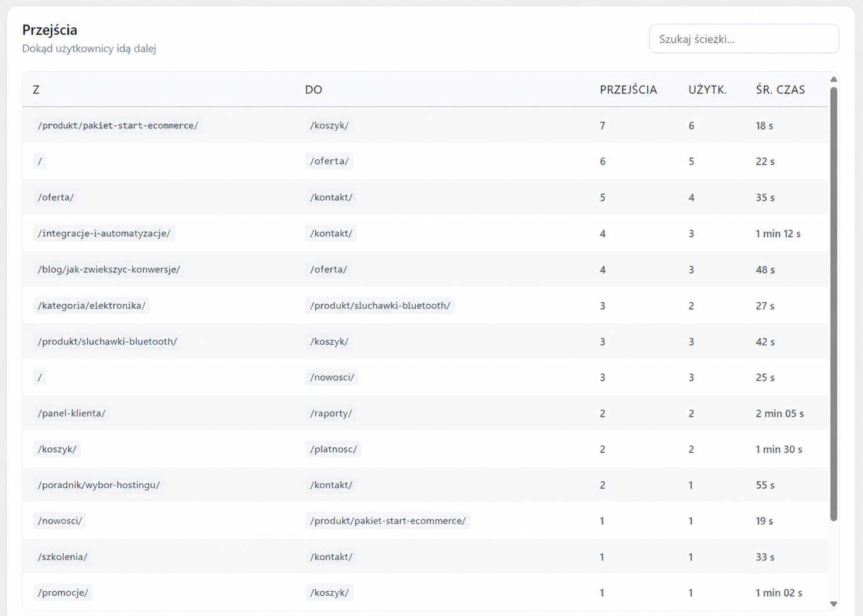This screenshot has height=616, width=863.
Task: Click average time '48 s'
Action: tap(765, 270)
